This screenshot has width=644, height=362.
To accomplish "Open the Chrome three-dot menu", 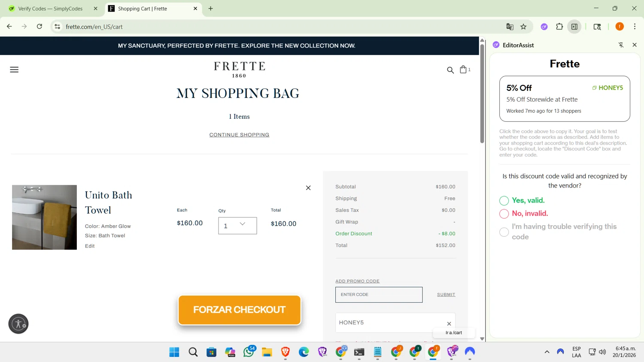I will [x=635, y=27].
